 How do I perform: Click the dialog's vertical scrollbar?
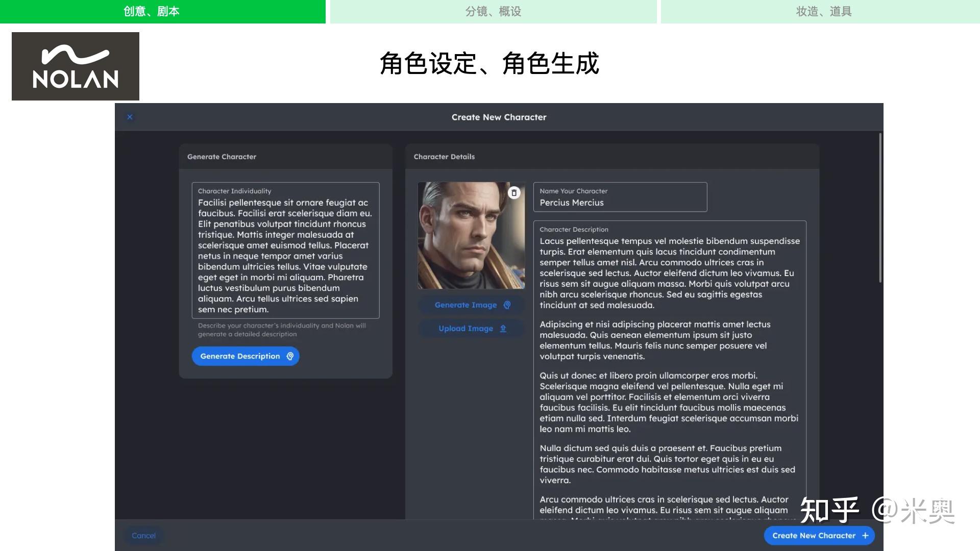click(880, 208)
